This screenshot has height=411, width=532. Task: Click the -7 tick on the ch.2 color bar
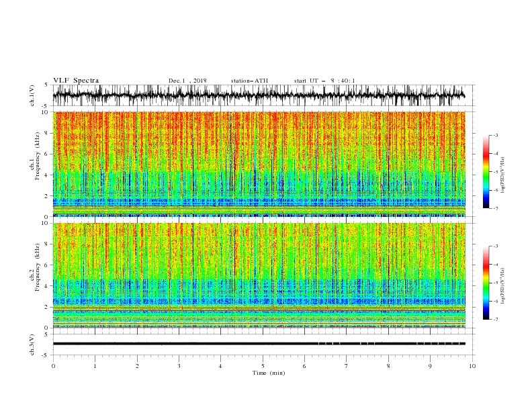(495, 320)
